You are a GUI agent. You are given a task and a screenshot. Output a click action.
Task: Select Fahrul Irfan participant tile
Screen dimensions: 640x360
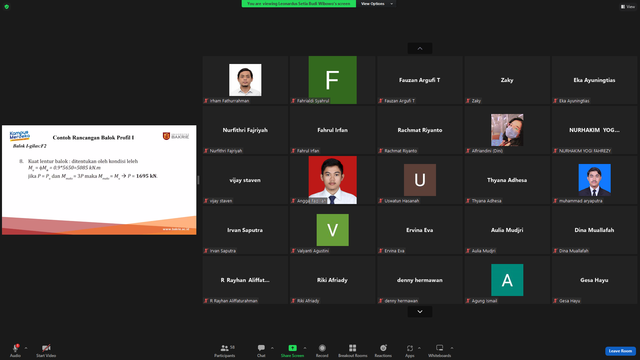click(333, 130)
